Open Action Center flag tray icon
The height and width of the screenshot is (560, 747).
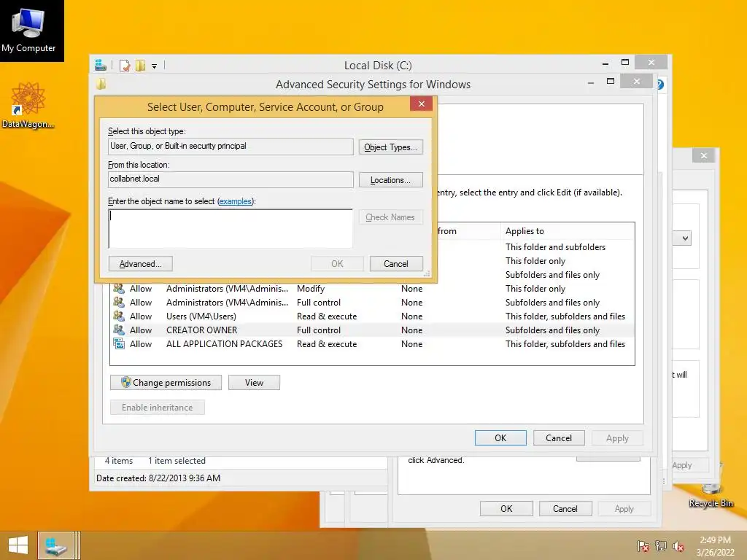(643, 545)
